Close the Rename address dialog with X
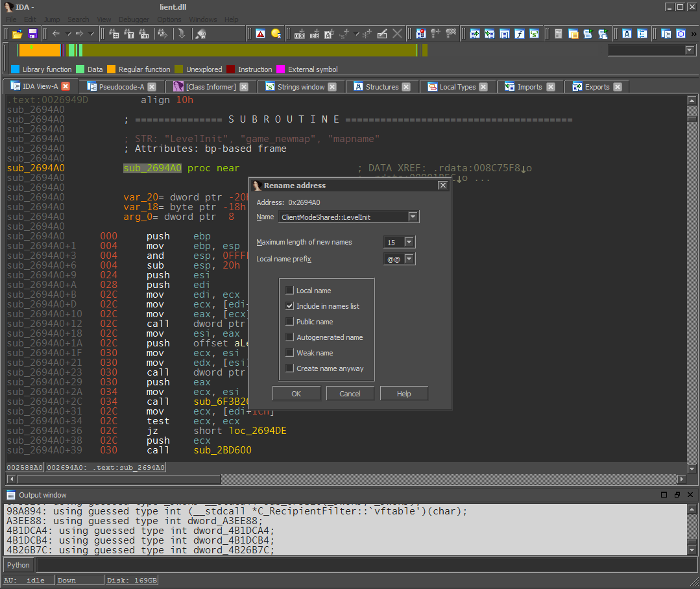This screenshot has width=700, height=589. [x=442, y=185]
